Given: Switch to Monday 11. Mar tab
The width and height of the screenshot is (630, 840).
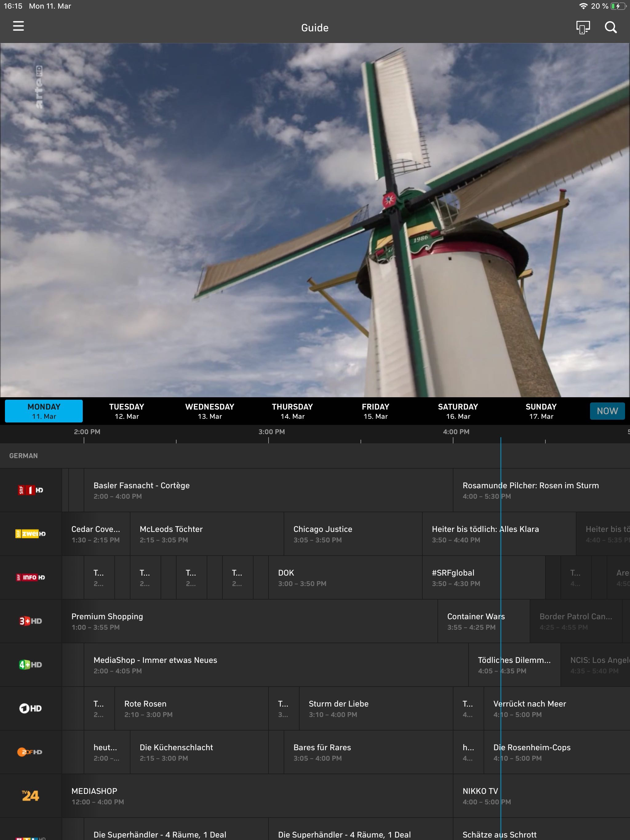Looking at the screenshot, I should 44,411.
